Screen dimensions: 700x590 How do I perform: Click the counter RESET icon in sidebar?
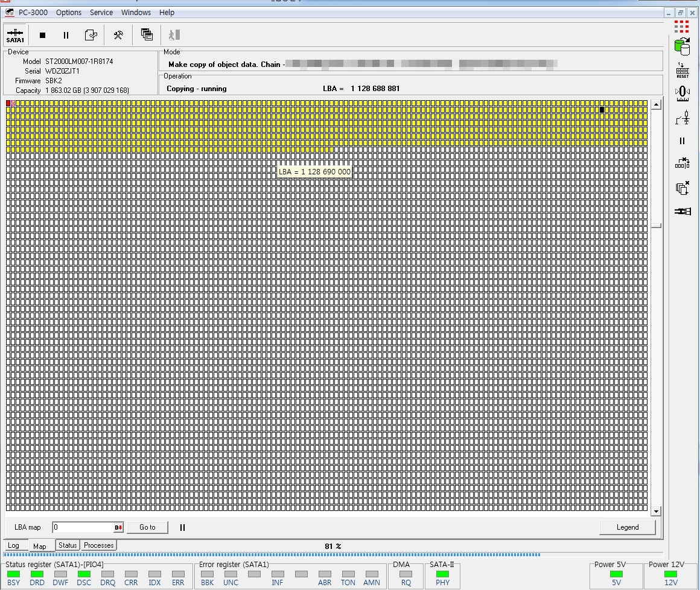coord(682,71)
